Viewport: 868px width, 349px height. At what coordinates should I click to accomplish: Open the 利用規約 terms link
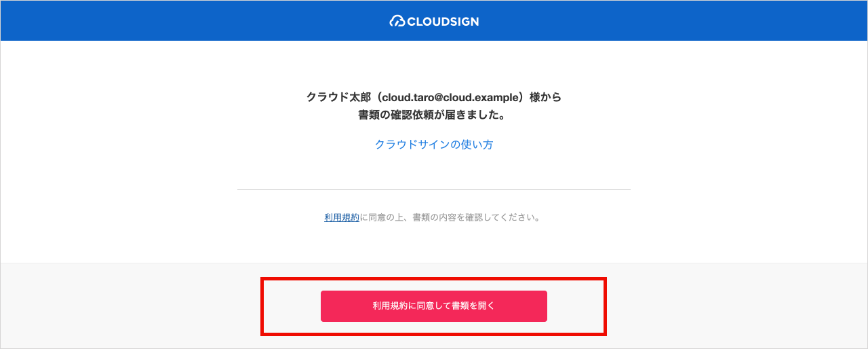342,218
